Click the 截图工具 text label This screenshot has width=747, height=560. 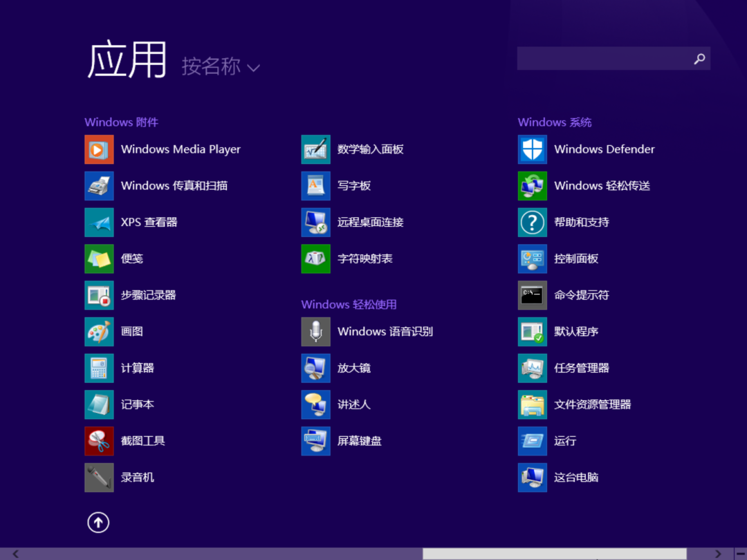click(x=143, y=441)
